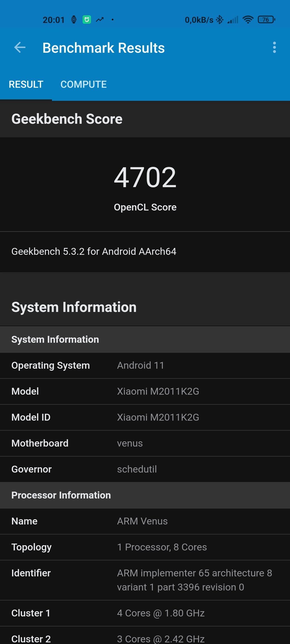Tap the Wi-Fi status icon
This screenshot has height=644, width=290.
pos(248,20)
